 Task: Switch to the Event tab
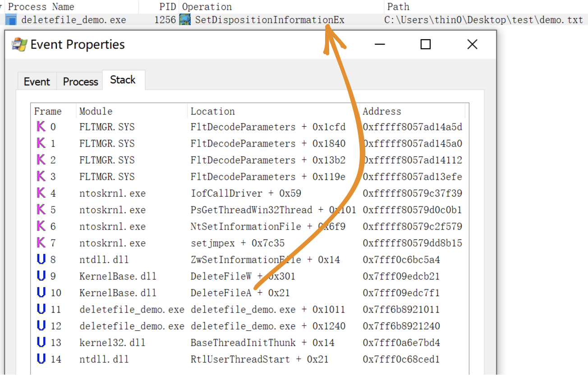pyautogui.click(x=37, y=82)
